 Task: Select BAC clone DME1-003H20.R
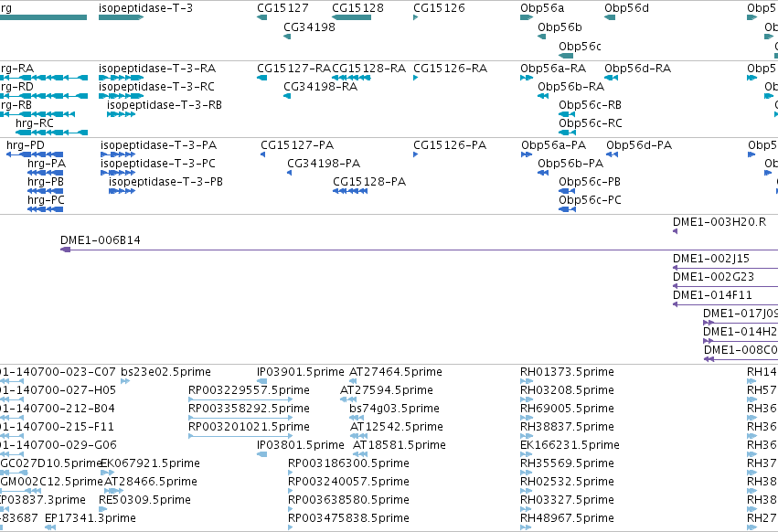pyautogui.click(x=719, y=222)
